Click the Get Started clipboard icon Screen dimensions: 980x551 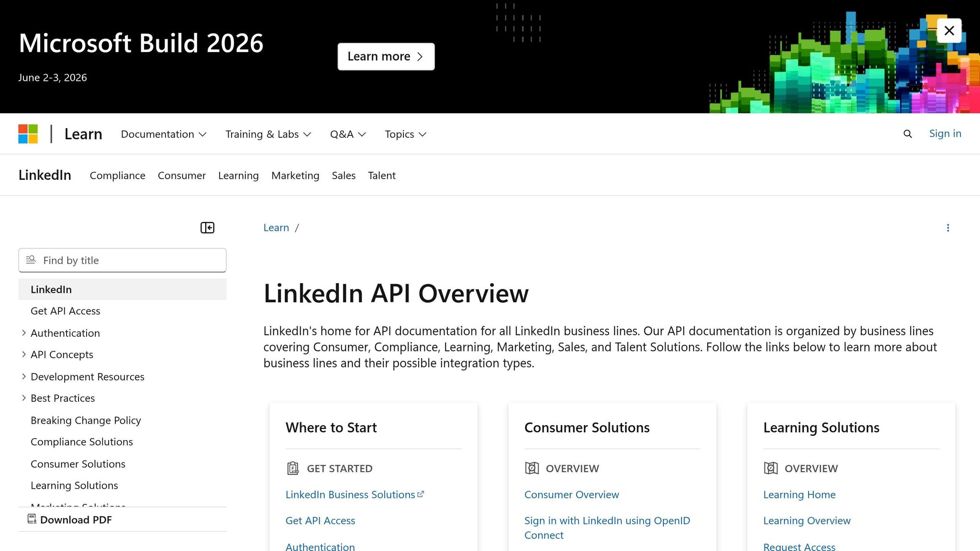[x=292, y=468]
